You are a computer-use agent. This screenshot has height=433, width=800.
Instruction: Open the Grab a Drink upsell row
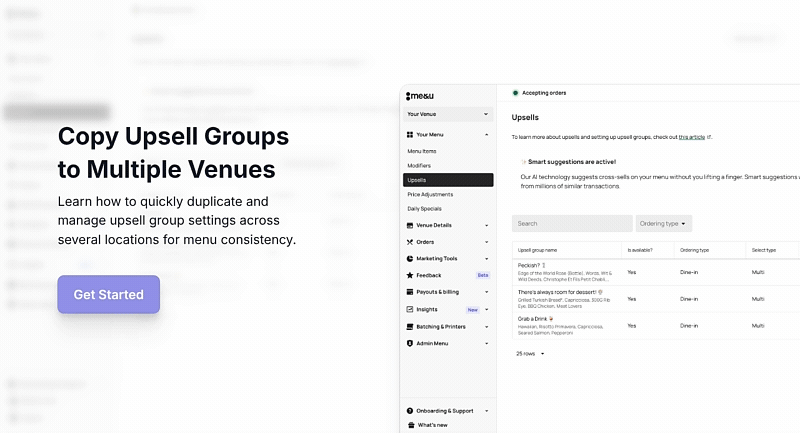(656, 325)
